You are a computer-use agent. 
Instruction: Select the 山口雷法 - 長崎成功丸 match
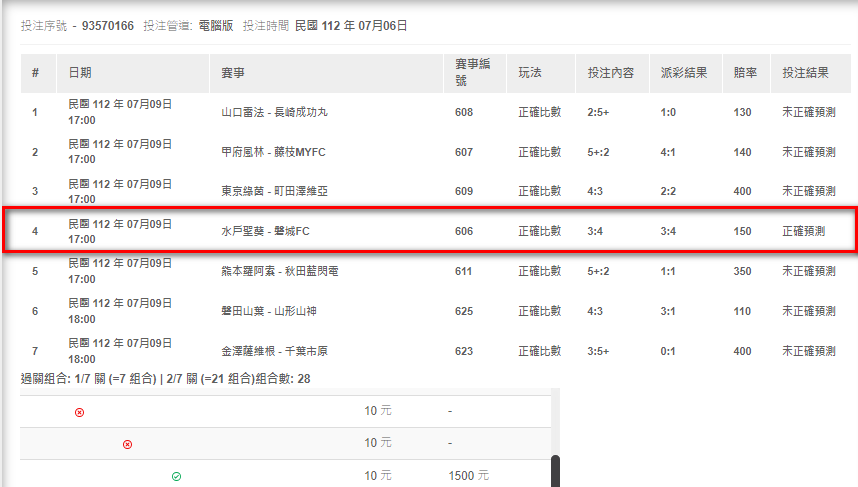[x=273, y=112]
